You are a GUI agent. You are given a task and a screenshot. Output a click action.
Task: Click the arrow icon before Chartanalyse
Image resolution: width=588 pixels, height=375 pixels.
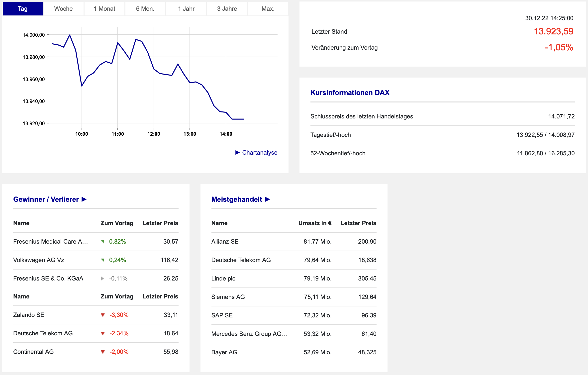coord(237,153)
